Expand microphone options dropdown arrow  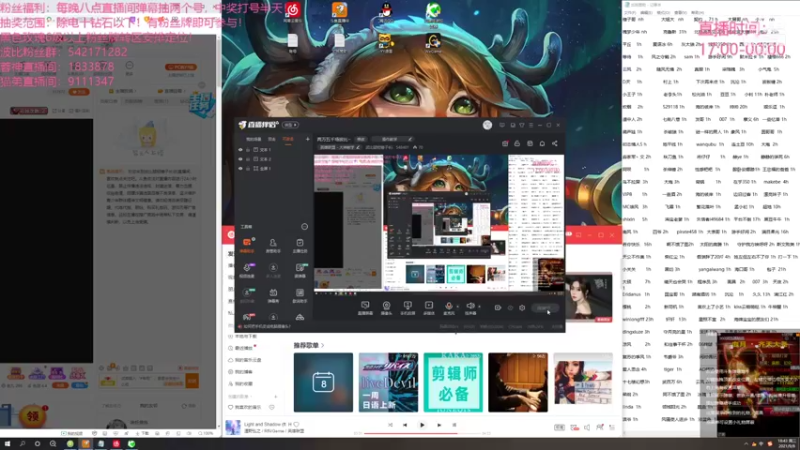tap(457, 307)
